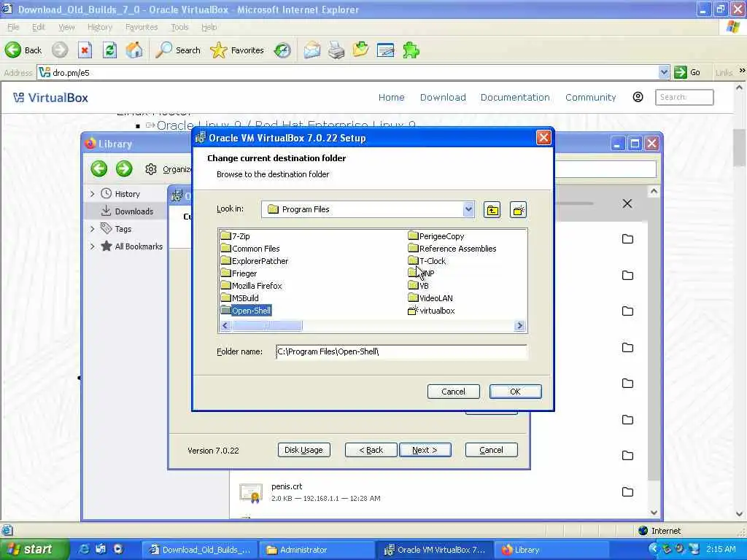Create a new folder icon in dialog

coord(518,209)
